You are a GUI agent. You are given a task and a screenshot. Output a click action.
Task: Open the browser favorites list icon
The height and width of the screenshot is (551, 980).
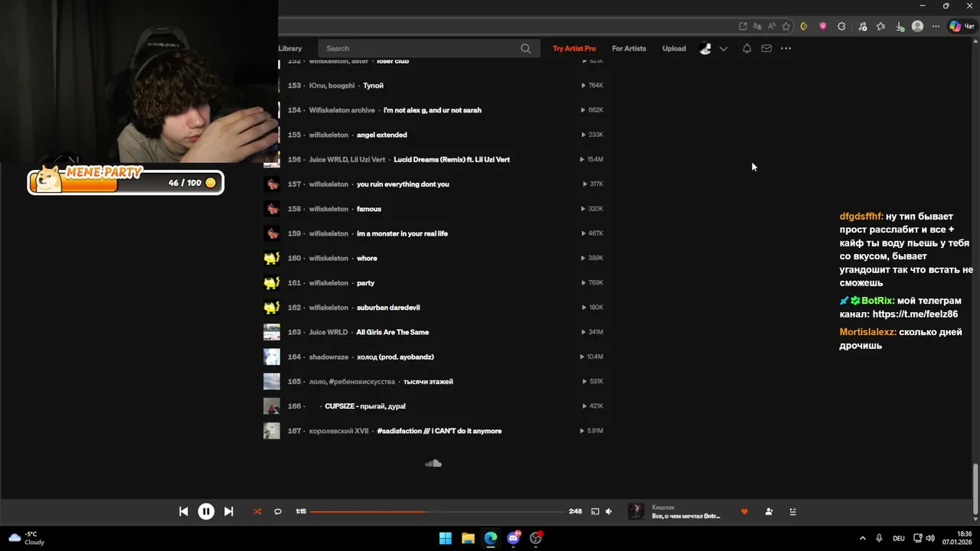881,26
